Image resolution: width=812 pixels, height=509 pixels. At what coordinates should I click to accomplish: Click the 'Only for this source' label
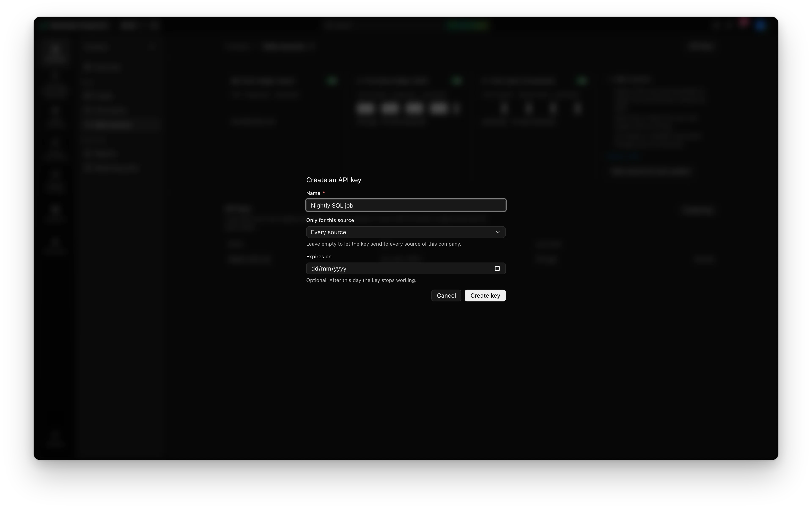330,220
